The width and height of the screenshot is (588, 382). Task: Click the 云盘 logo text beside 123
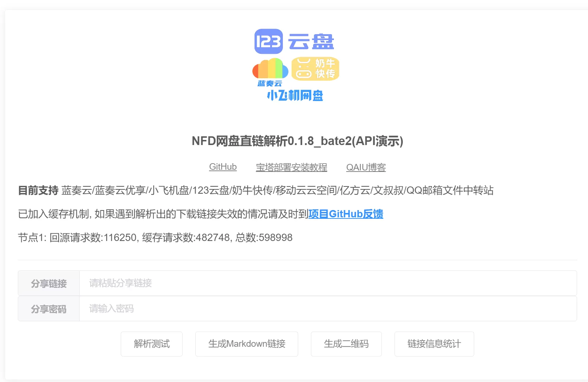point(311,42)
